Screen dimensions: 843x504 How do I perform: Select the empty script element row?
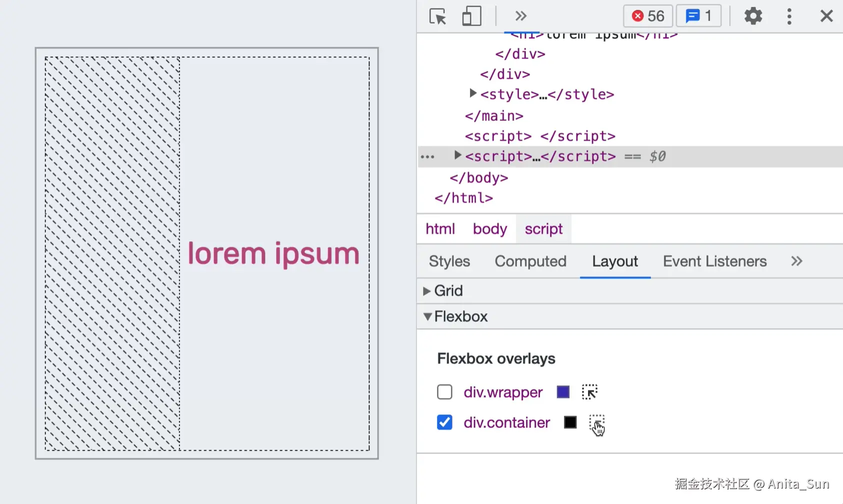540,136
